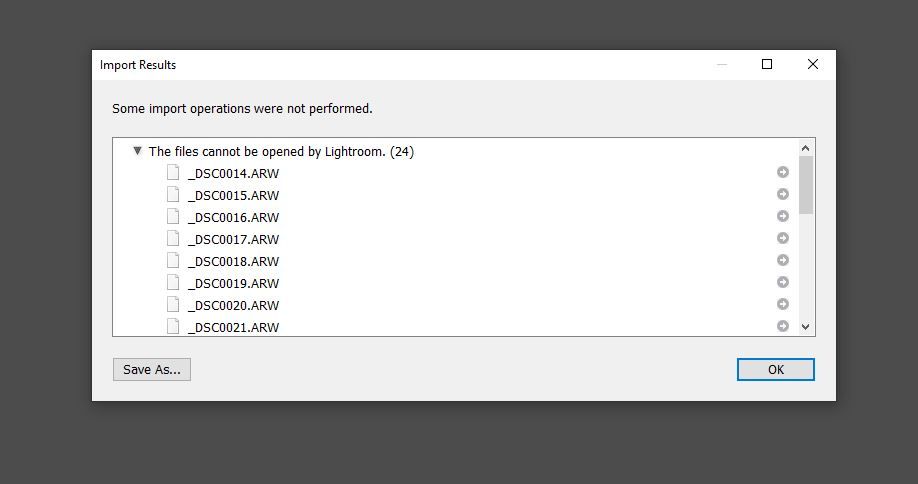The image size is (918, 484).
Task: Select the _DSC0016.ARW file entry
Action: click(233, 217)
